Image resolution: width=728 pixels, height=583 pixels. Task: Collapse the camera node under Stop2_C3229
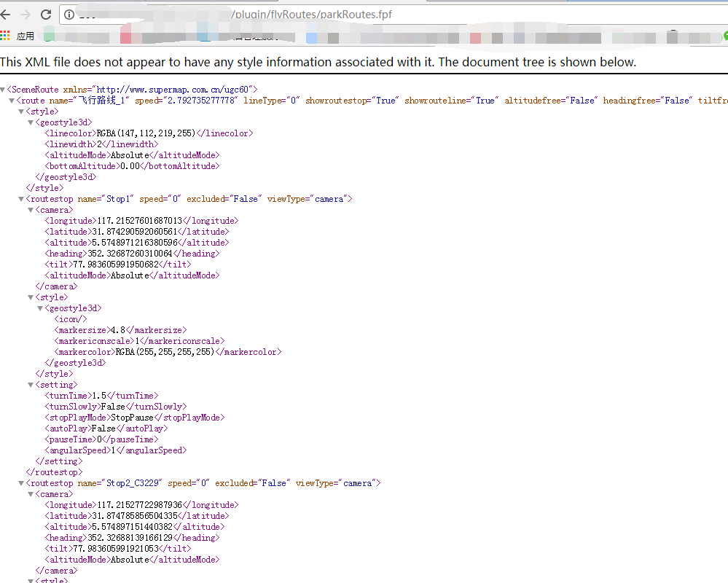click(31, 494)
